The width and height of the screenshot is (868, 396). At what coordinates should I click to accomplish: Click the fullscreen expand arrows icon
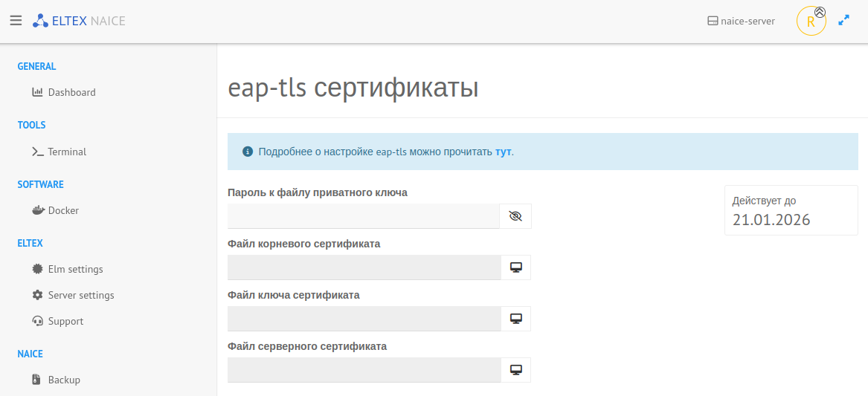(843, 21)
